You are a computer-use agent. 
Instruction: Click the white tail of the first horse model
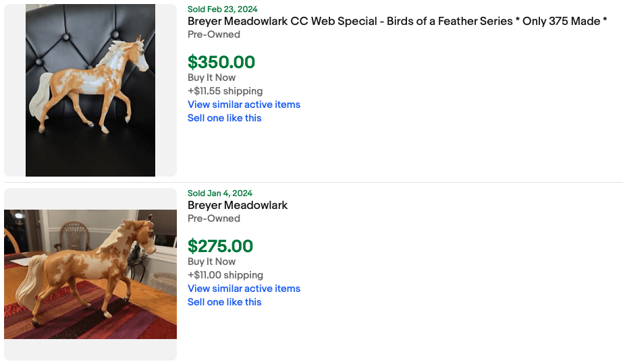[42, 94]
